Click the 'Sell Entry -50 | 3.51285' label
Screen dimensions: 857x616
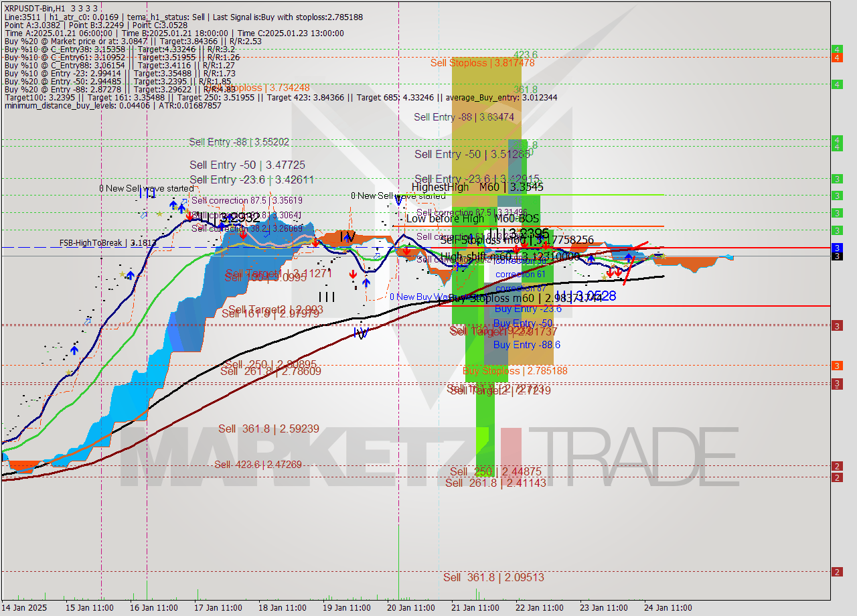473,154
